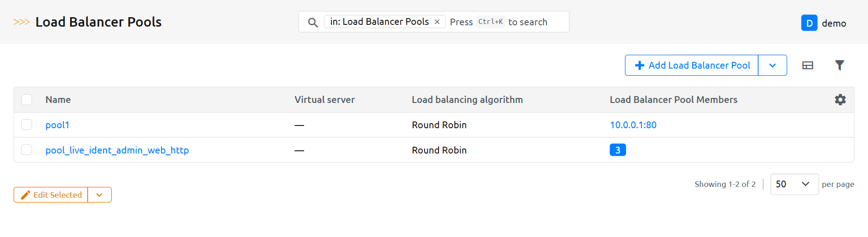Expand the Edit Selected dropdown arrow

pyautogui.click(x=99, y=195)
